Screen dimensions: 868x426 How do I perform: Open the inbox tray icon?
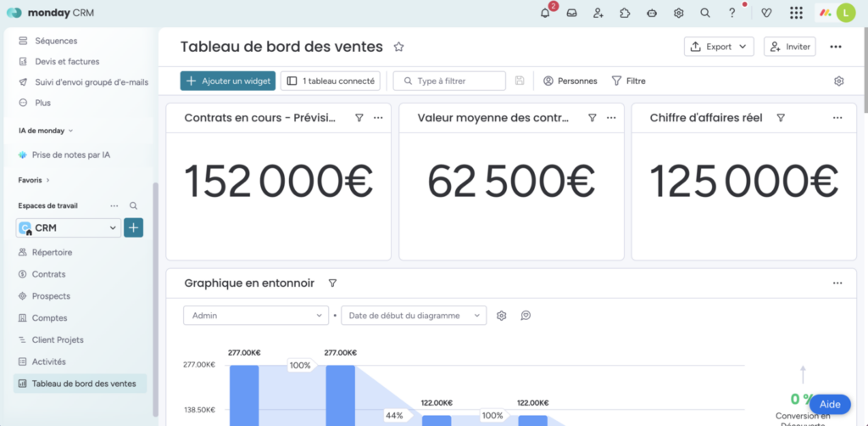pos(572,13)
